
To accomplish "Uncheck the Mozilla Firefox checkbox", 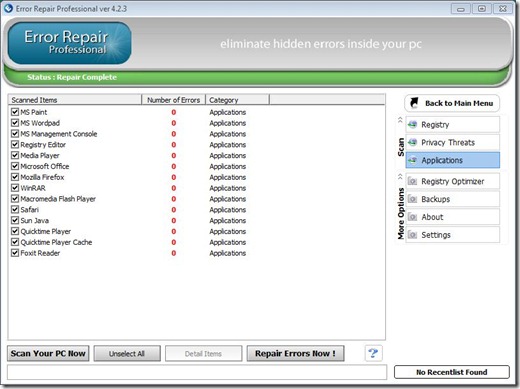I will click(15, 177).
